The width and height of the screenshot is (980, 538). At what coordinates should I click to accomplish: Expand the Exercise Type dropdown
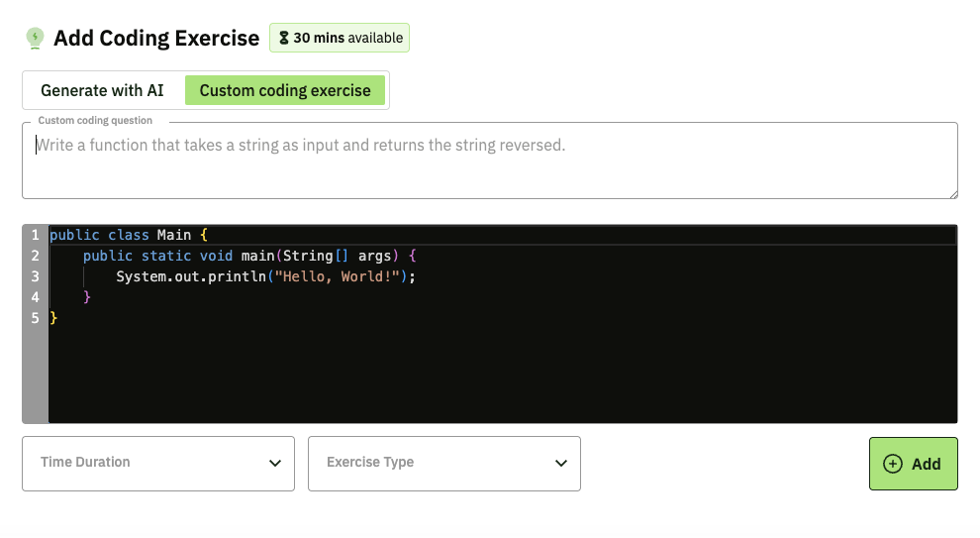(x=443, y=463)
